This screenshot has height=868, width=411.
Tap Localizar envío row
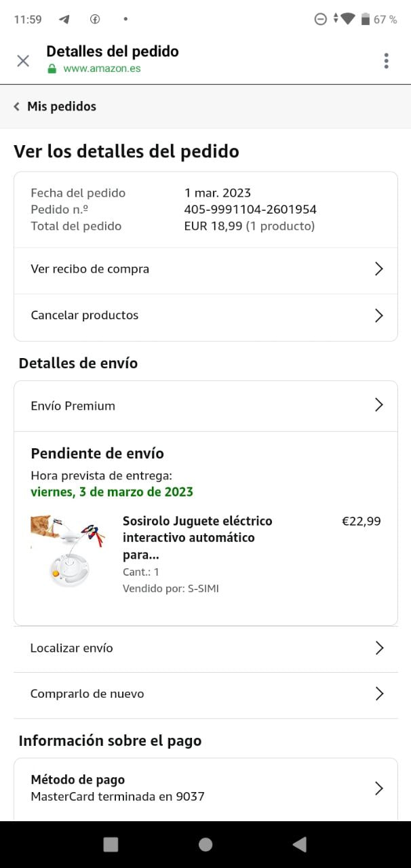tap(206, 648)
